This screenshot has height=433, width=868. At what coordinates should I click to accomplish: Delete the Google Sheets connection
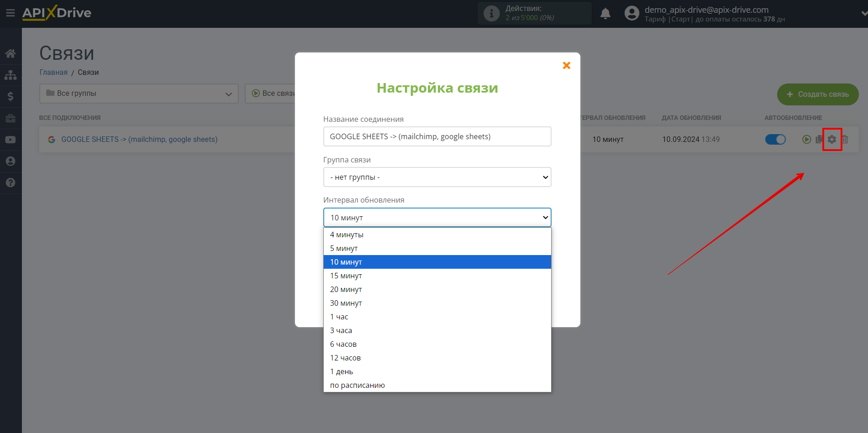845,139
